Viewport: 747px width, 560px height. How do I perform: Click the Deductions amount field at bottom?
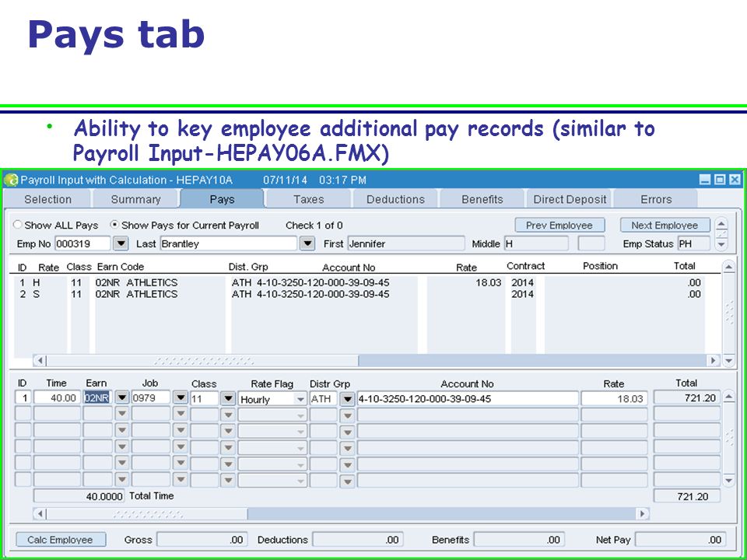(358, 540)
